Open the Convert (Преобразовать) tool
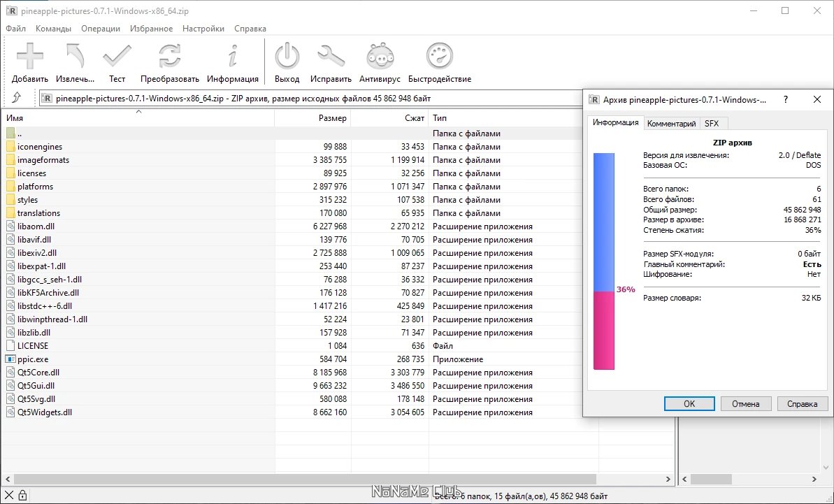Viewport: 834px width, 504px height. 169,56
